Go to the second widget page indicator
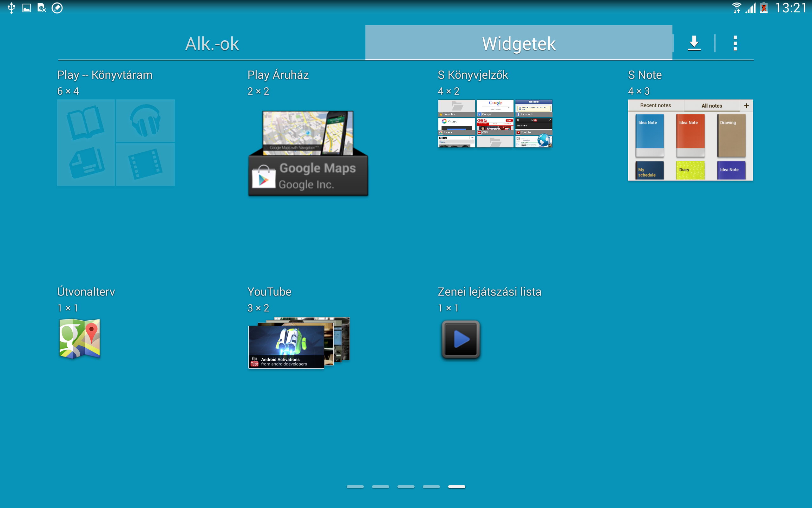 [381, 486]
